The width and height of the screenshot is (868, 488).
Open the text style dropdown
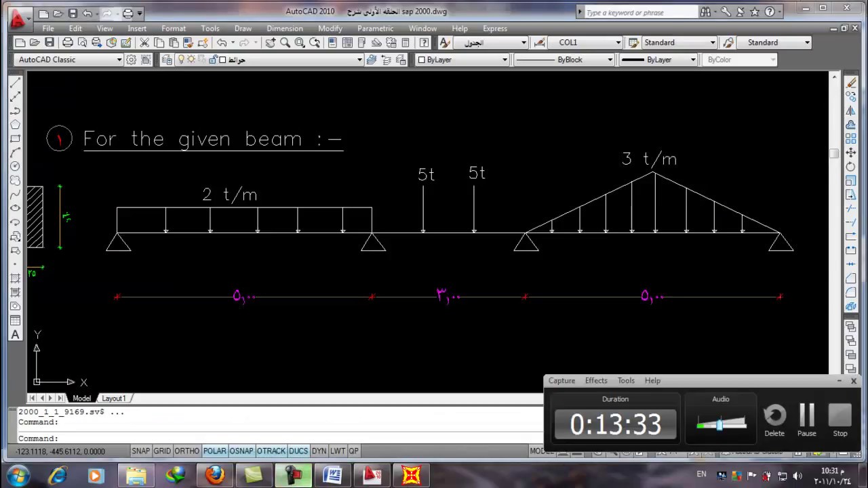[490, 42]
